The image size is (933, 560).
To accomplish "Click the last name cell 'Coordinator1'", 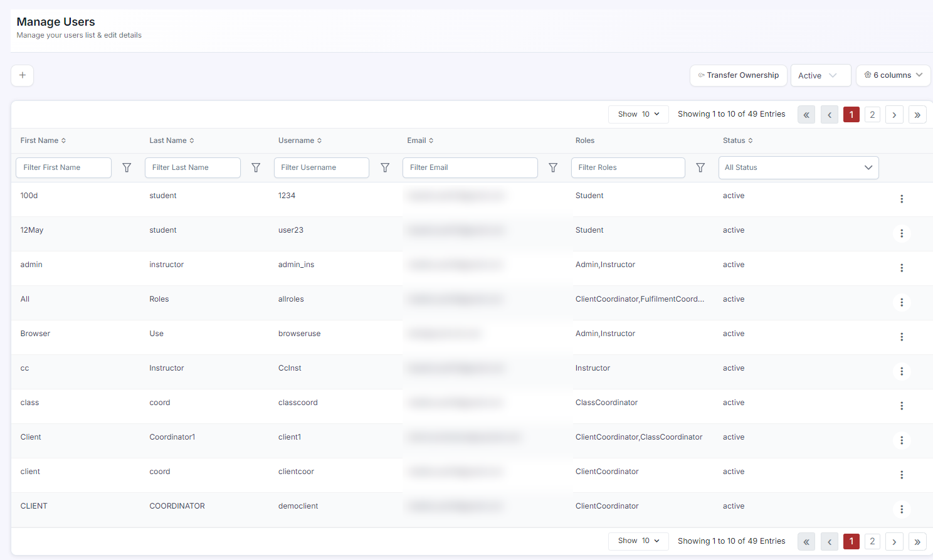I will tap(172, 437).
